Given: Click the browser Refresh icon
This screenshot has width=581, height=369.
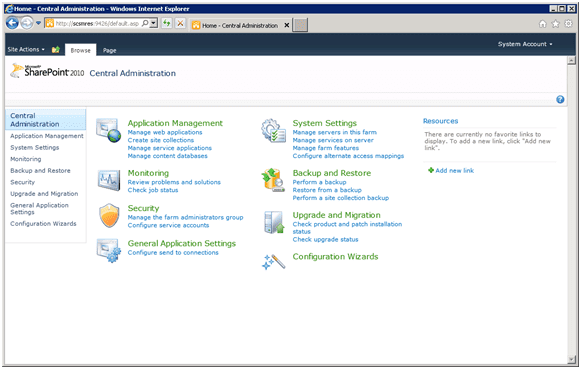Looking at the screenshot, I should click(x=167, y=23).
